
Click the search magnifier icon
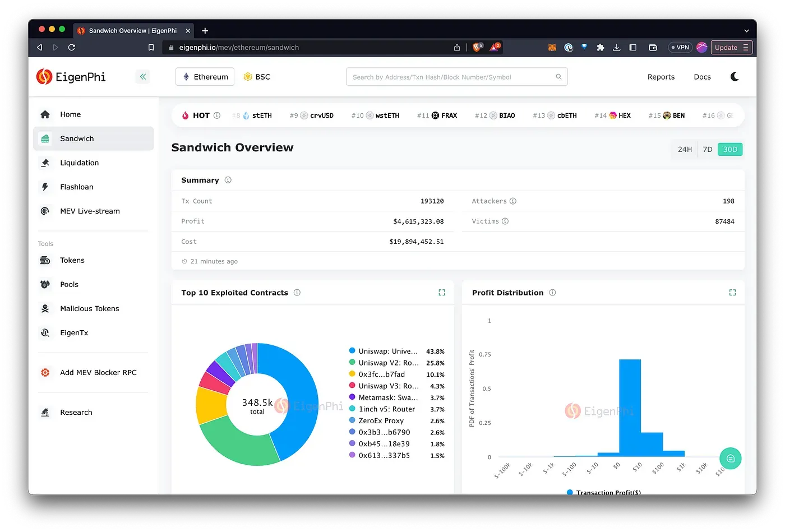[x=558, y=77]
